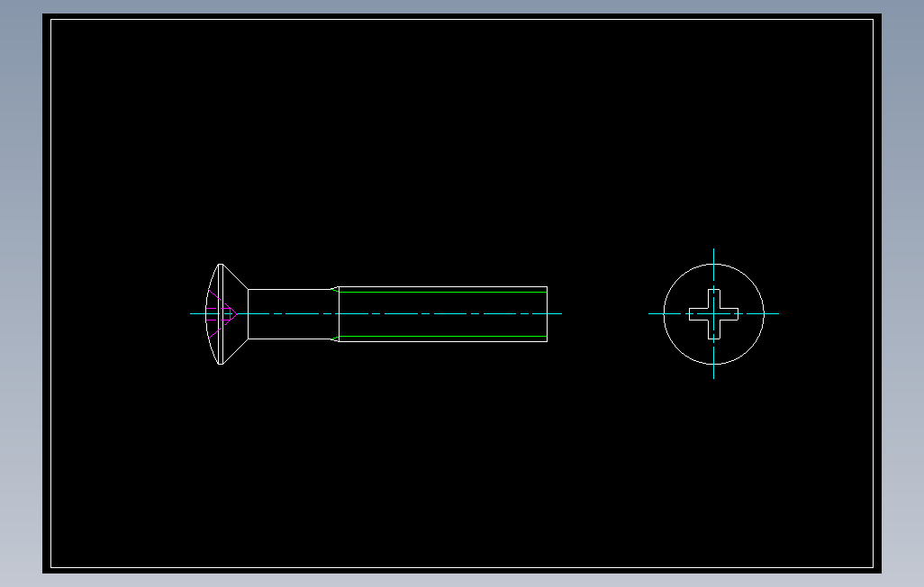Click the unthreaded shank section near head

[293, 314]
